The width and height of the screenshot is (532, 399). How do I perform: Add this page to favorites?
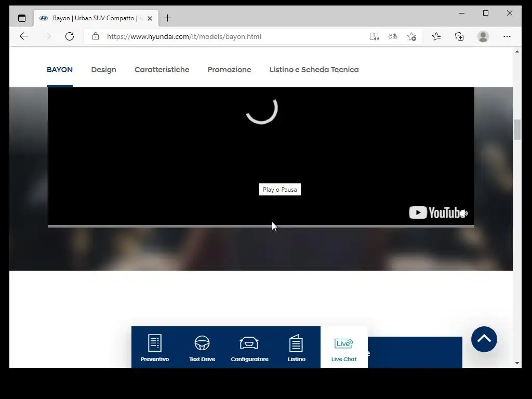click(x=411, y=36)
